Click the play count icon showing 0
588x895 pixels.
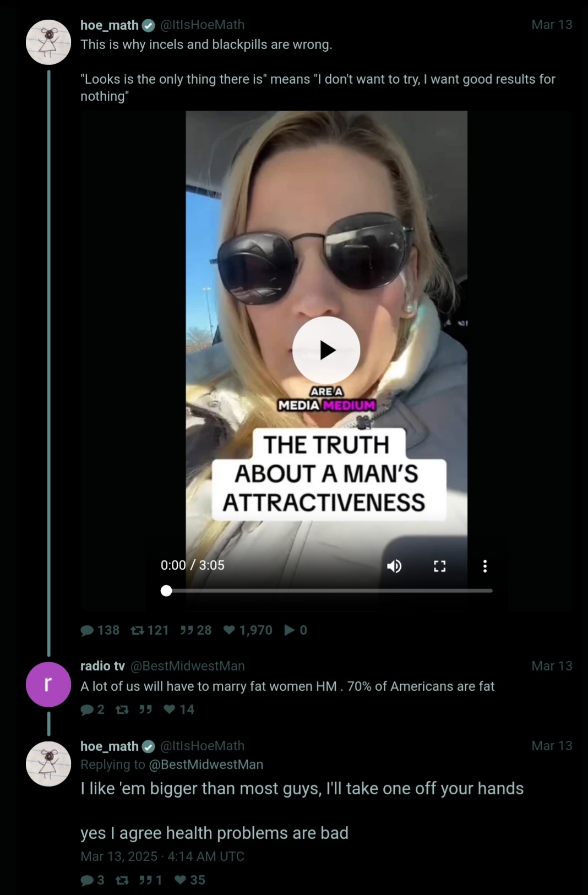coord(290,630)
